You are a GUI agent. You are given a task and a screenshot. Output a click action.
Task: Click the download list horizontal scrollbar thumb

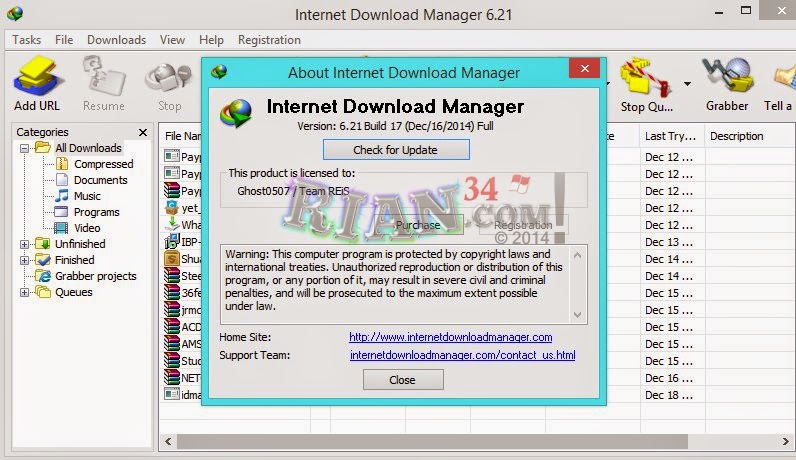[432, 441]
